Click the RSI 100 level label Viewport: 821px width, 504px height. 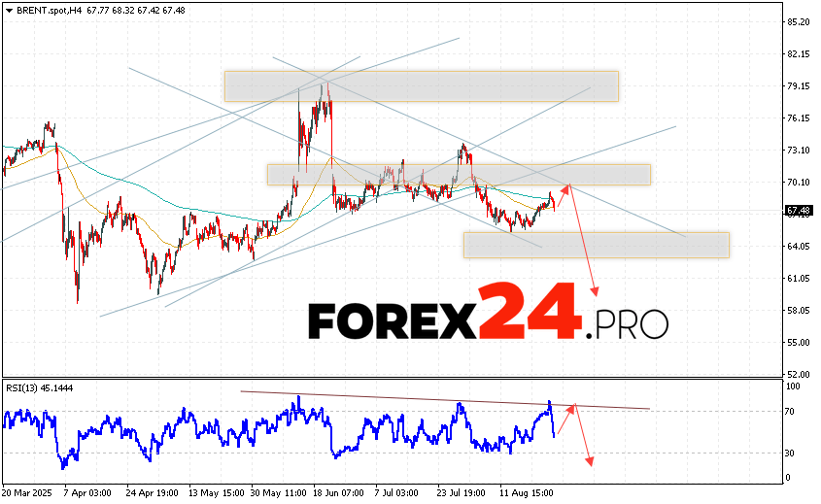pos(793,386)
